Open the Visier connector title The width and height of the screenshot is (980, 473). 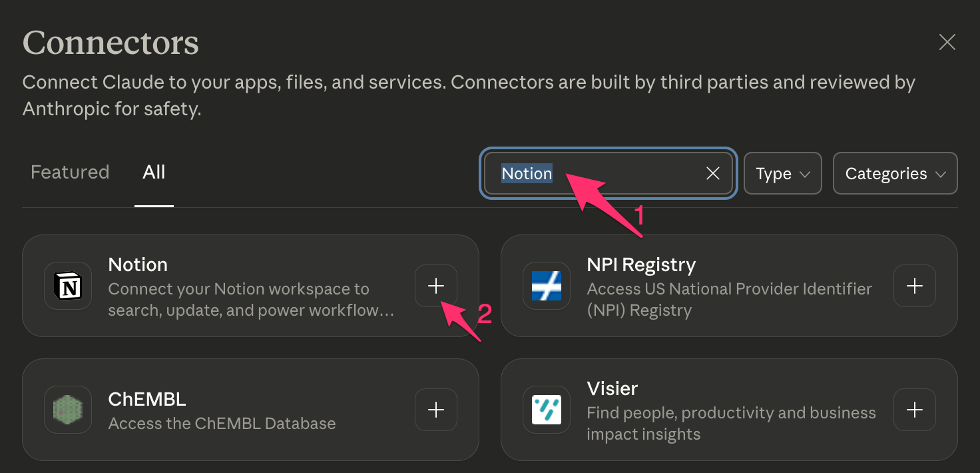pyautogui.click(x=612, y=388)
